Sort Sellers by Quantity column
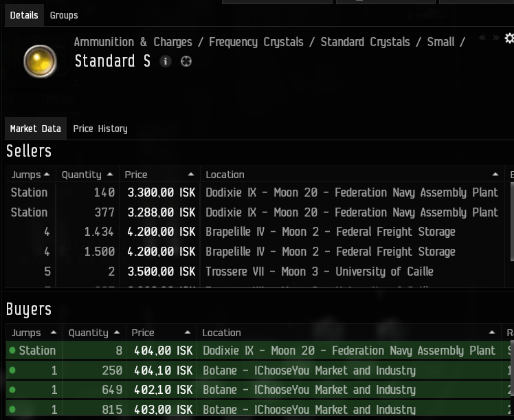The image size is (514, 420). (87, 175)
